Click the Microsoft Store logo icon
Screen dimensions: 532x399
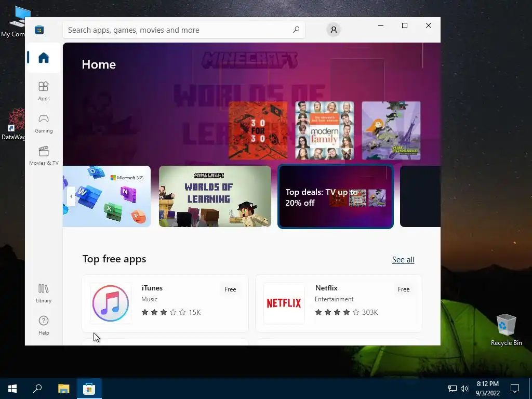(39, 30)
